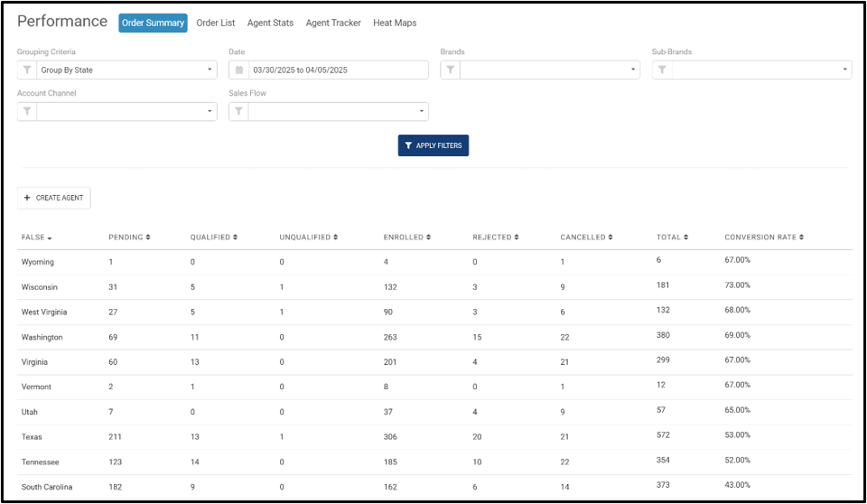Sort by Conversion Rate column arrows

click(801, 238)
